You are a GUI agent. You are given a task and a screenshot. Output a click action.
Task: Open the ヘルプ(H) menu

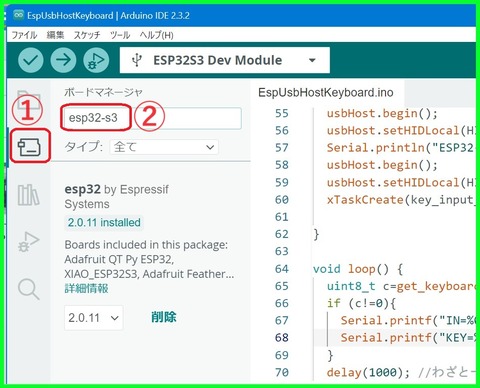156,35
